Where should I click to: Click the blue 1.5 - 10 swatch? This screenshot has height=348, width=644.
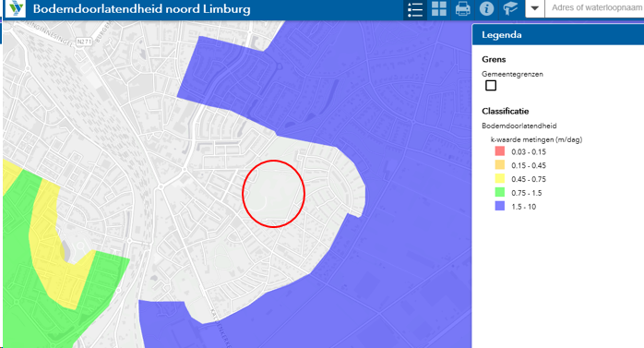click(x=500, y=206)
